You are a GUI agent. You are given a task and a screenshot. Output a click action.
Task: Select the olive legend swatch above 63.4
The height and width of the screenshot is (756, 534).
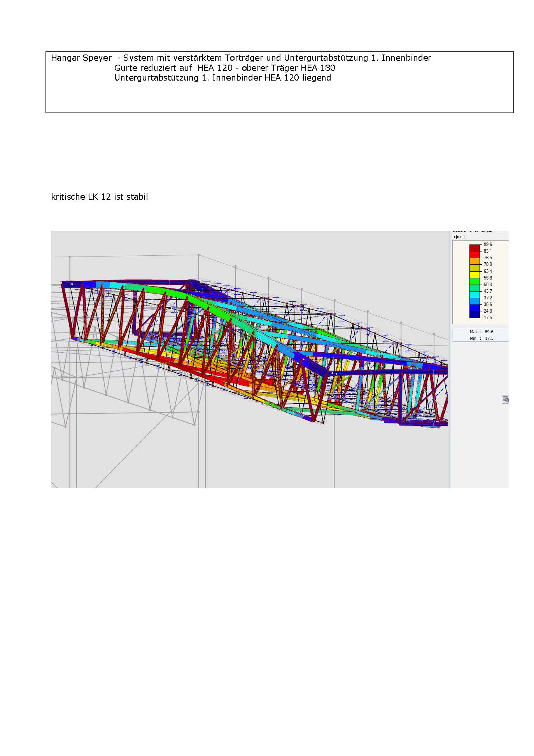coord(475,268)
